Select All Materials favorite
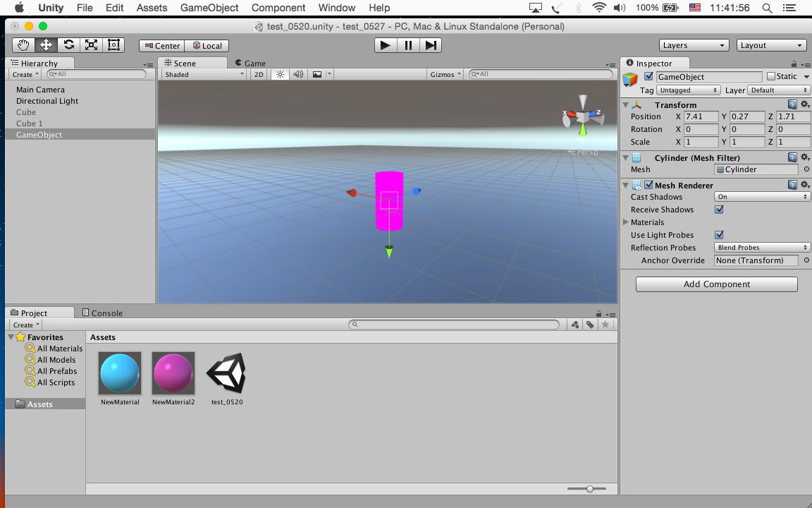The height and width of the screenshot is (508, 812). click(54, 349)
